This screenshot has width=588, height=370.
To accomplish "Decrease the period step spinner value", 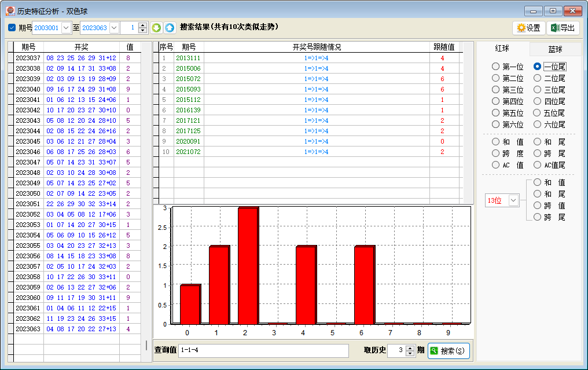I will pyautogui.click(x=142, y=30).
